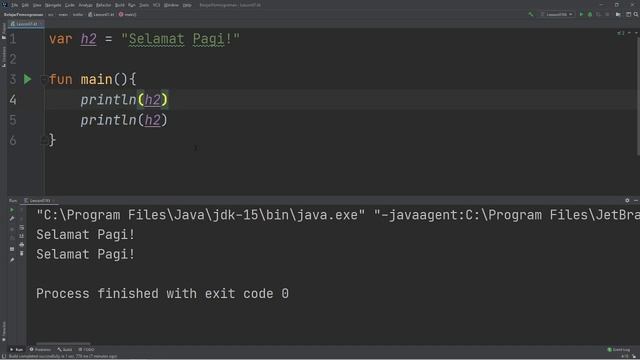Open the Run menu in the menu bar
This screenshot has height=360, width=640.
[131, 5]
